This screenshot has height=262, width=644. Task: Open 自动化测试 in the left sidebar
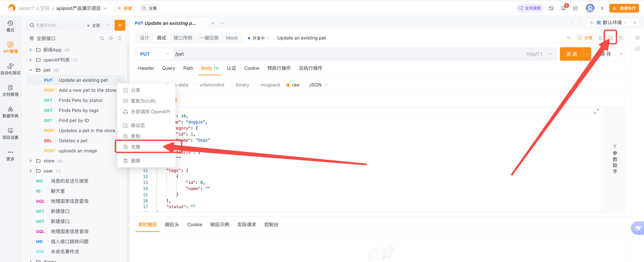10,69
